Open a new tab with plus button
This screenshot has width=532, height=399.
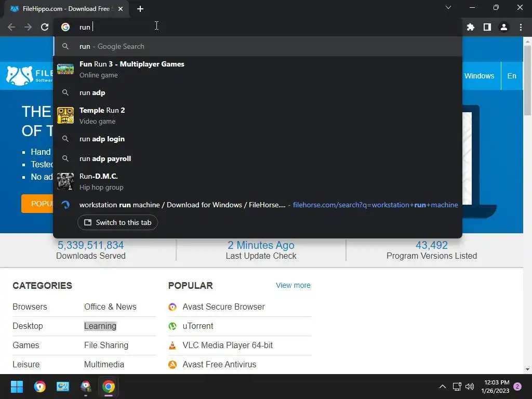[x=140, y=9]
